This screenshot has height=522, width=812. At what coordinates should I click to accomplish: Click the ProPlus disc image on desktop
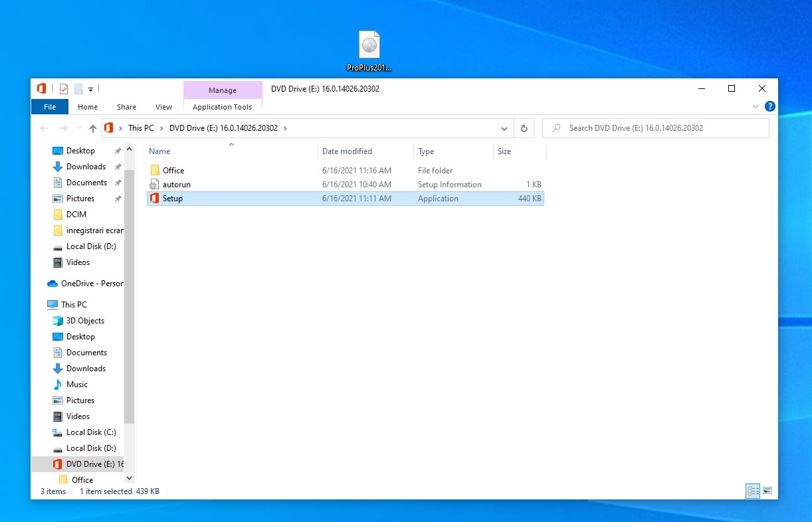tap(369, 46)
